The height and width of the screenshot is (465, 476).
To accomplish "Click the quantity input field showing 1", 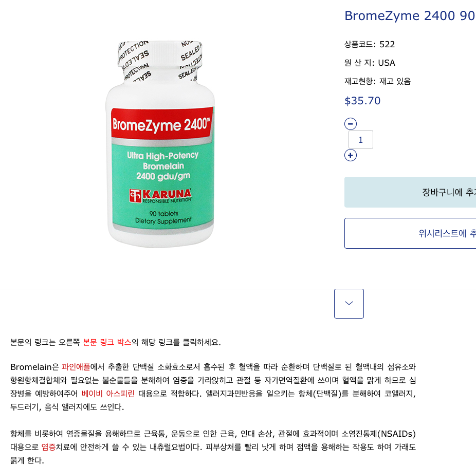I will click(x=361, y=140).
